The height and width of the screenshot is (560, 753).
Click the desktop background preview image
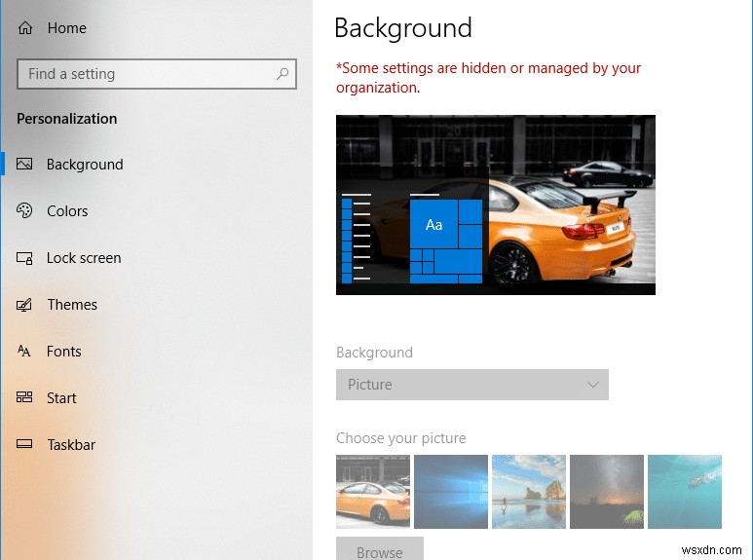(x=496, y=205)
